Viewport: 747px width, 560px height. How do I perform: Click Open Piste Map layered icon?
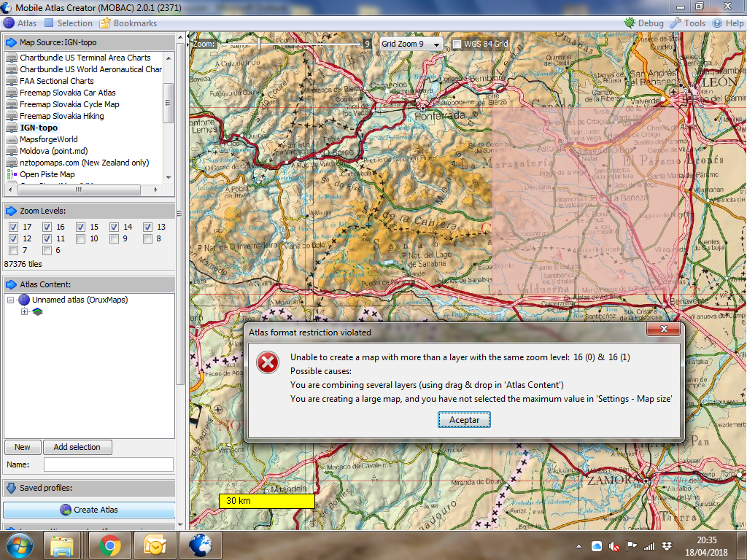[x=12, y=174]
